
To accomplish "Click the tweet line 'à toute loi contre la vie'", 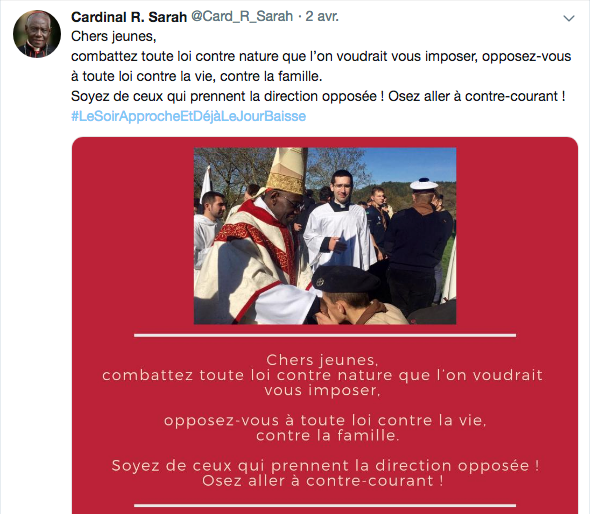I will (197, 76).
